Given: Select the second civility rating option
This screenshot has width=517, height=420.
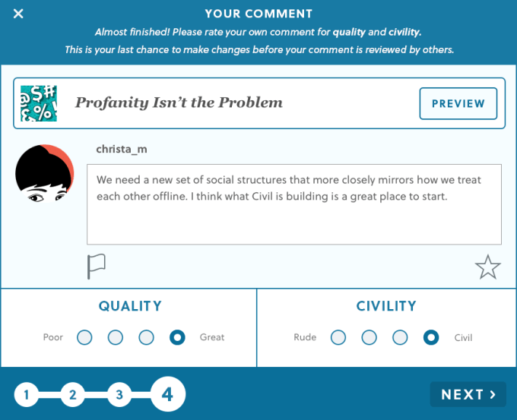Looking at the screenshot, I should tap(370, 337).
